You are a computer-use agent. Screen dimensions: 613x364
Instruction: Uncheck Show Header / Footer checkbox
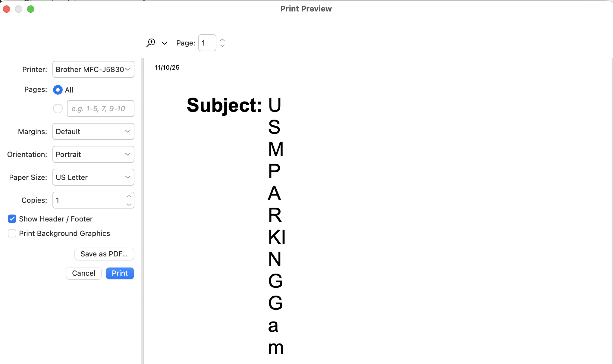12,219
